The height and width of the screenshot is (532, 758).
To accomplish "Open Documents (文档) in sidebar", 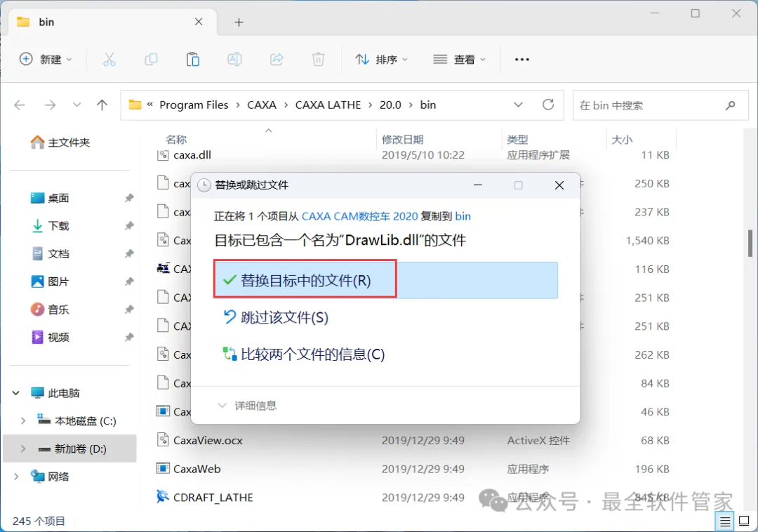I will (x=50, y=253).
